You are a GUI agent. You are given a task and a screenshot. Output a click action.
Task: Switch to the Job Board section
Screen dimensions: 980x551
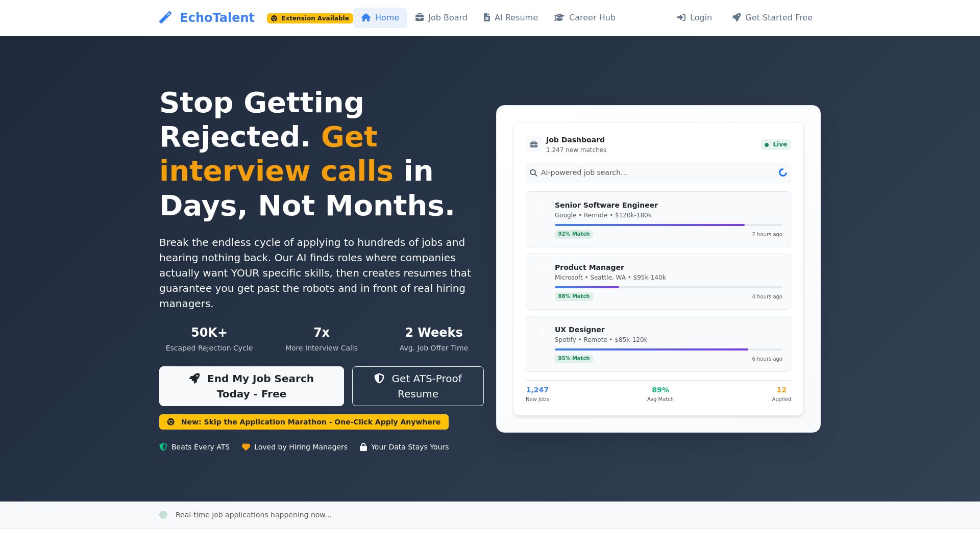[441, 17]
